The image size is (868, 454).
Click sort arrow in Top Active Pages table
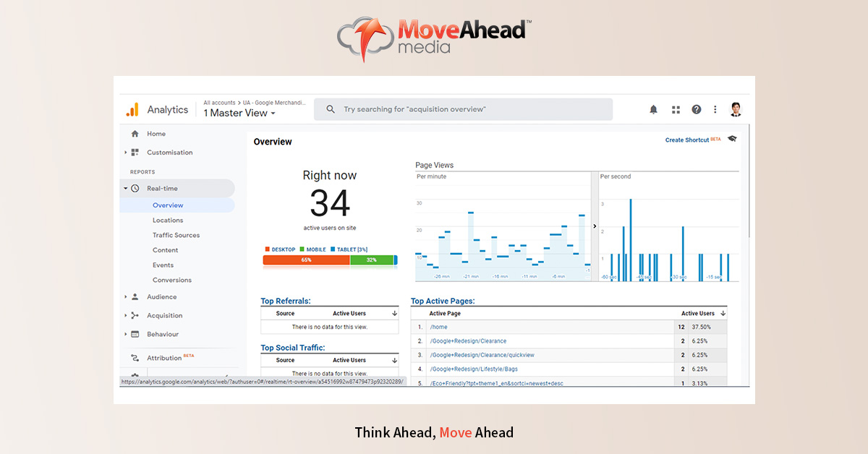[x=723, y=314]
